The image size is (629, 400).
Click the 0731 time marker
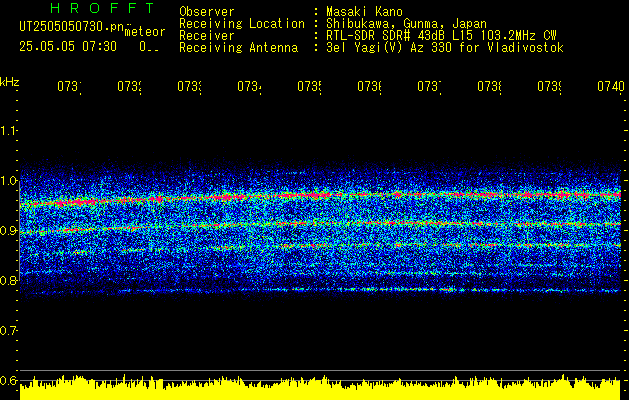[x=69, y=86]
